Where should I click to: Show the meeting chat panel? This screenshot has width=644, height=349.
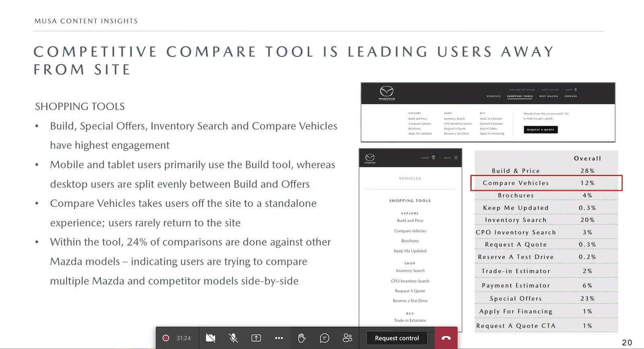click(x=324, y=338)
